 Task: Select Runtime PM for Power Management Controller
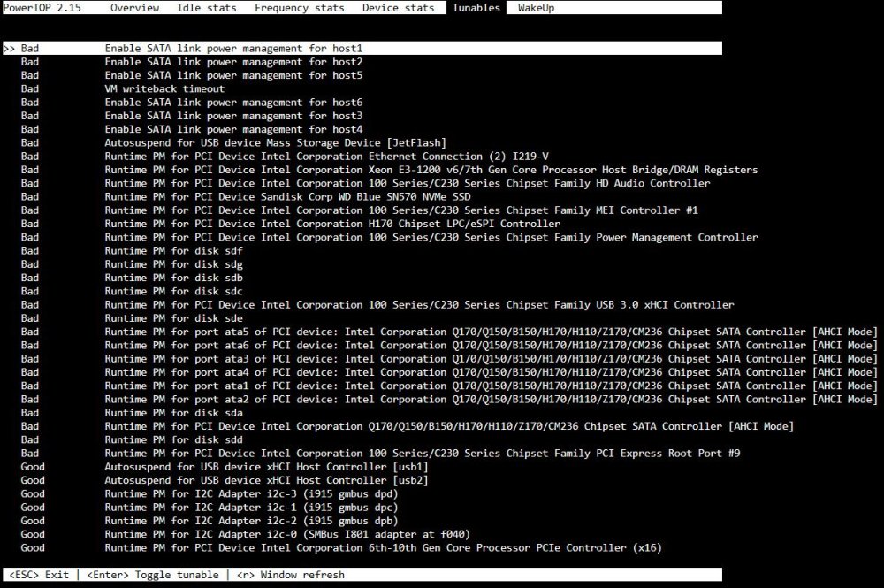click(389, 238)
